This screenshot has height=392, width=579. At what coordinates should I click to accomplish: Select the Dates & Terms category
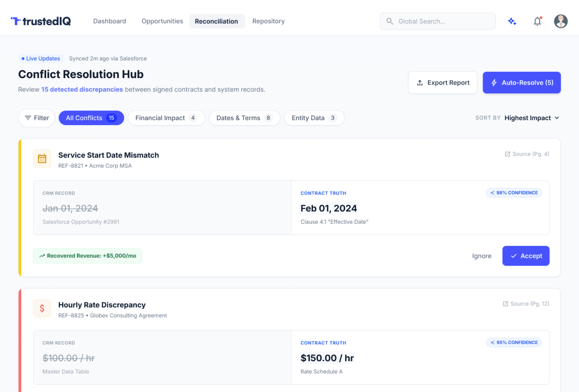(x=244, y=118)
